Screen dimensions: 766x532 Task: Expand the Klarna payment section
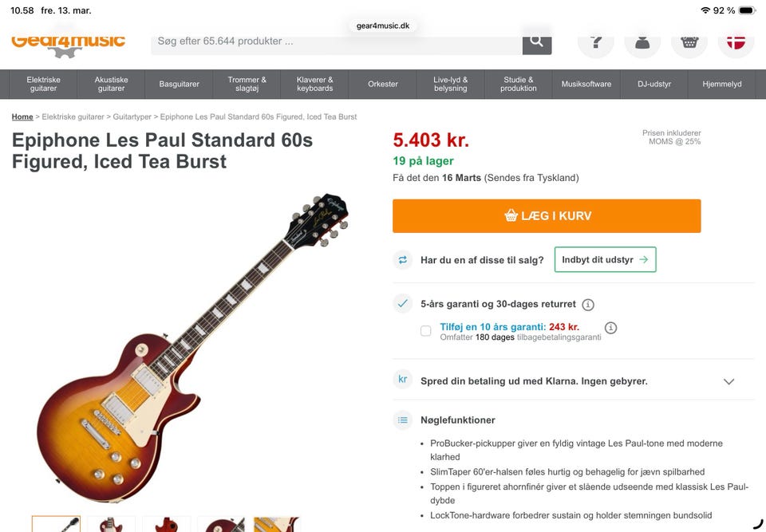click(728, 381)
